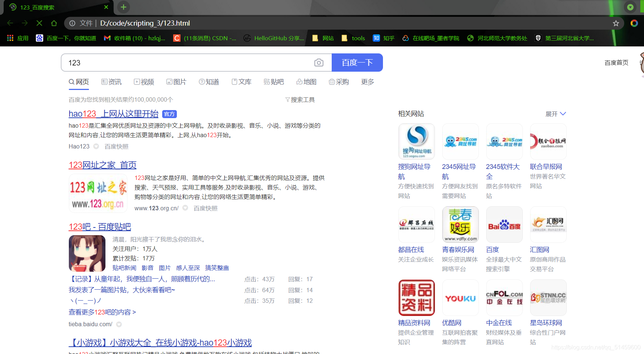644x354 pixels.
Task: Open the 应用 apps bookmark
Action: tap(18, 38)
